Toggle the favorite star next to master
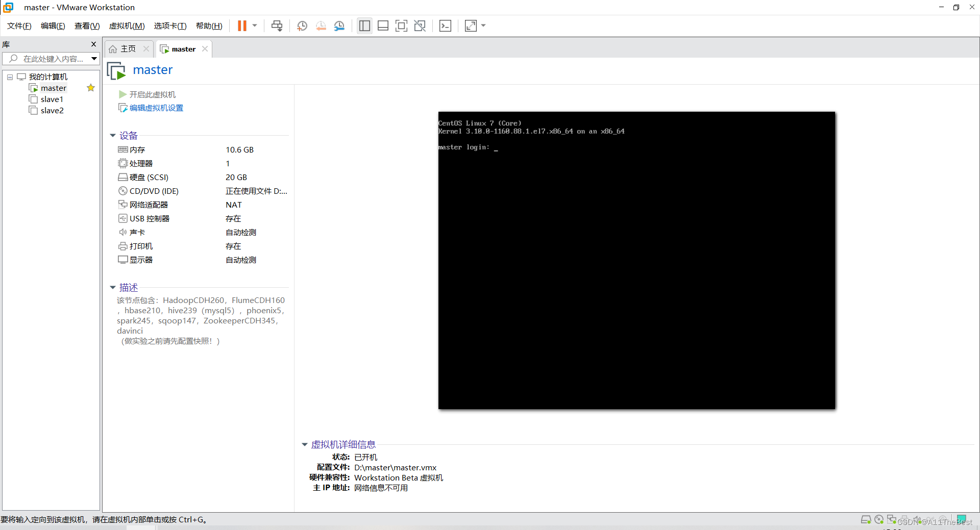This screenshot has height=530, width=980. pyautogui.click(x=91, y=88)
